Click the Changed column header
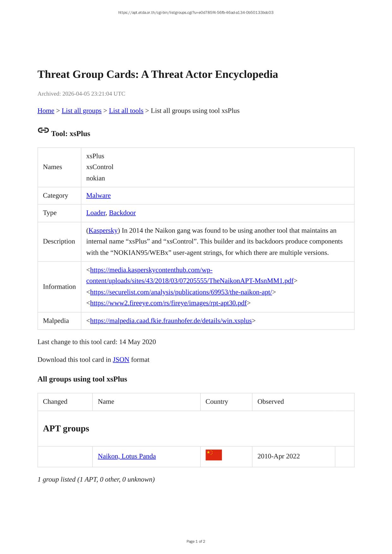392x554 pixels. tap(55, 402)
